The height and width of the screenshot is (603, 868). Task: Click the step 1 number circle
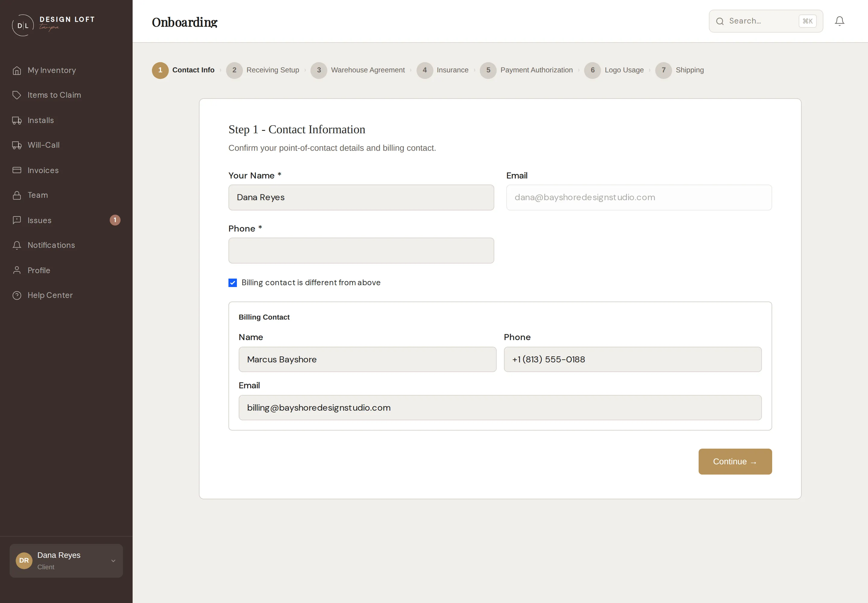point(160,70)
